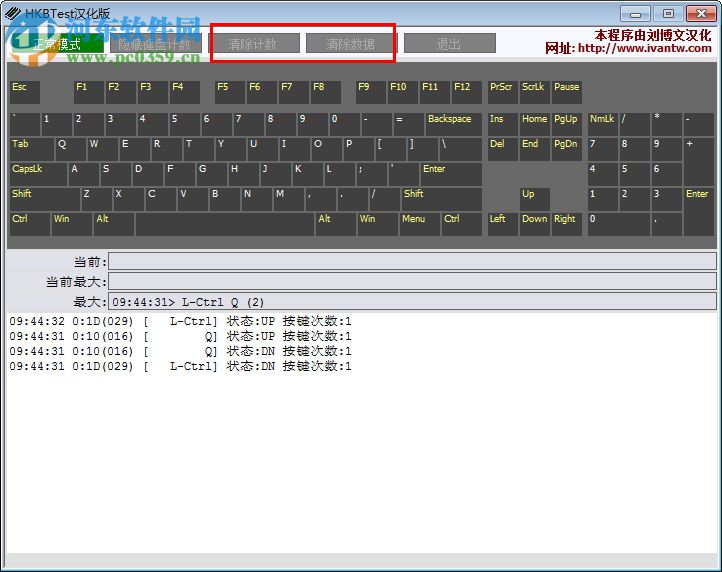Screen dimensions: 722x572
Task: Click the Right arrow key tile
Action: coord(567,224)
